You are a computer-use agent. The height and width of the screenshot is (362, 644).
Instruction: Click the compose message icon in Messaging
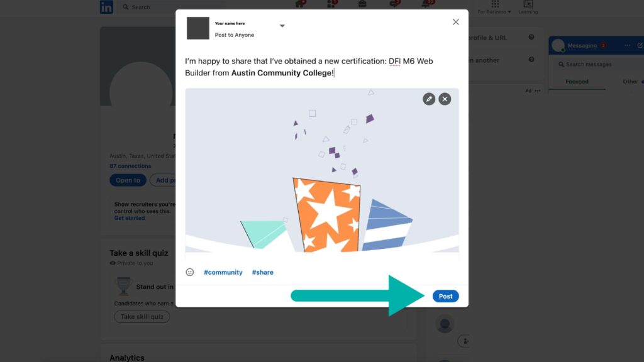click(640, 45)
